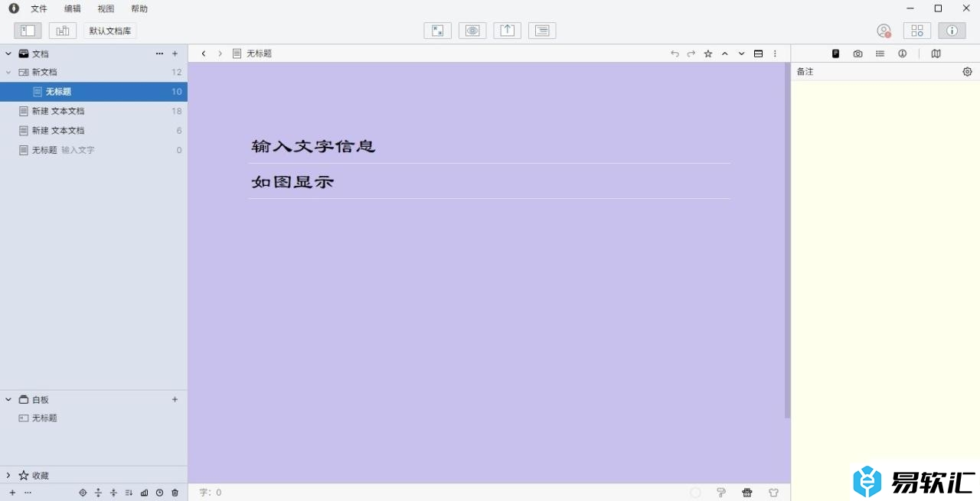This screenshot has height=501, width=980.
Task: Toggle the info inspector panel button
Action: [952, 31]
